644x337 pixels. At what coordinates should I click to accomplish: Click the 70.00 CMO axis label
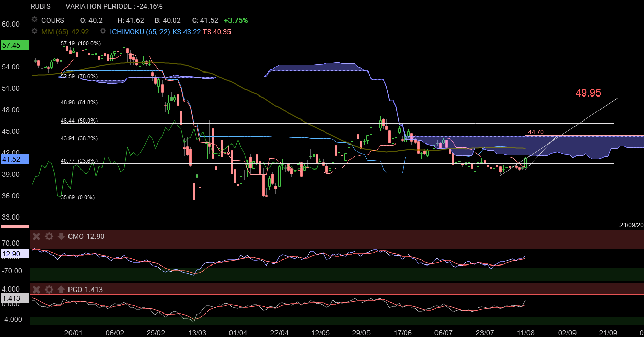[10, 243]
